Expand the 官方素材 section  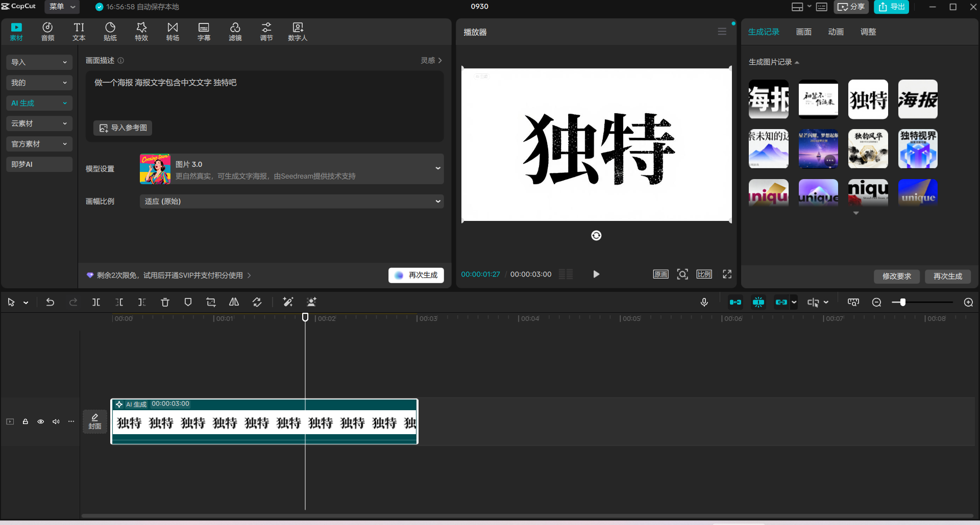pyautogui.click(x=39, y=144)
